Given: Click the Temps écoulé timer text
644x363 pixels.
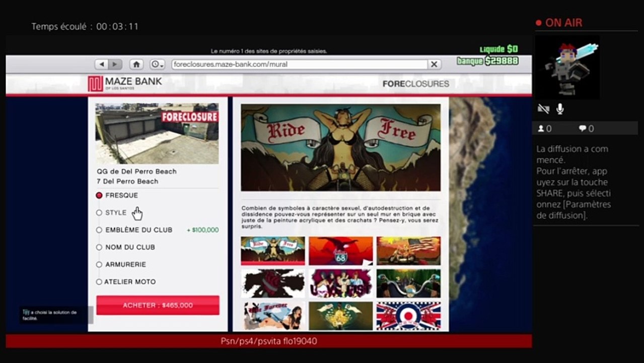Looking at the screenshot, I should [x=85, y=26].
